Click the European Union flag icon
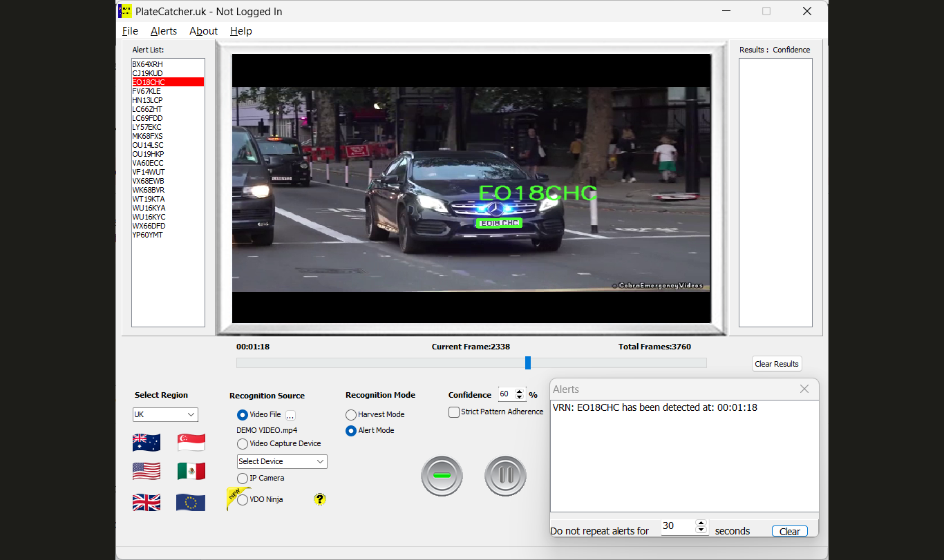This screenshot has height=560, width=944. [191, 502]
